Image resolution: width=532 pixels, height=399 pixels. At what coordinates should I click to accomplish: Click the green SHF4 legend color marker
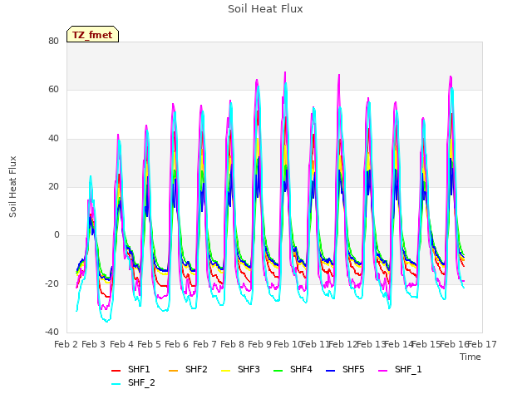[278, 371]
